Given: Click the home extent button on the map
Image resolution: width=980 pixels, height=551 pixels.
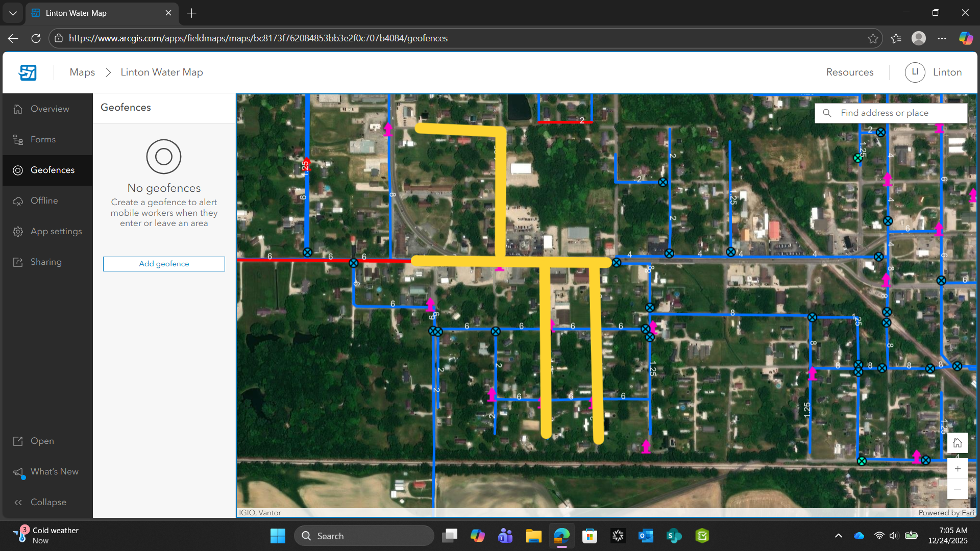Looking at the screenshot, I should point(958,443).
